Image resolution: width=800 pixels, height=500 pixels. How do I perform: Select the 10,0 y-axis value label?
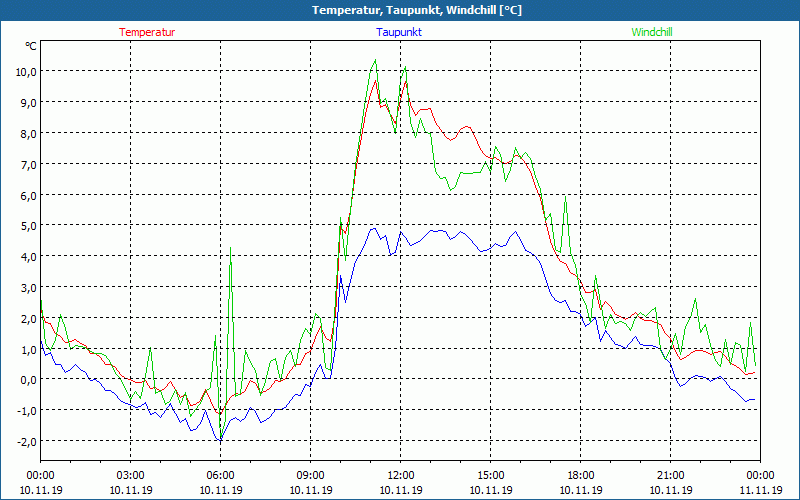(25, 71)
